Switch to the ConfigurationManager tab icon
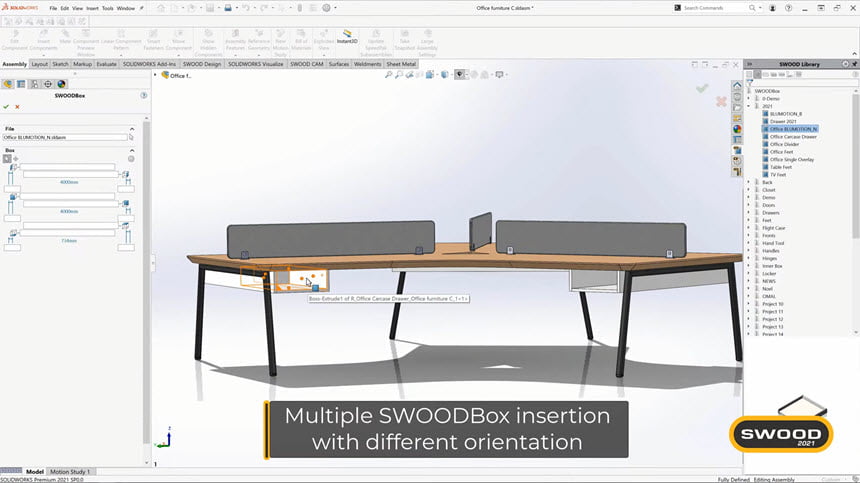The width and height of the screenshot is (860, 483). coord(35,84)
